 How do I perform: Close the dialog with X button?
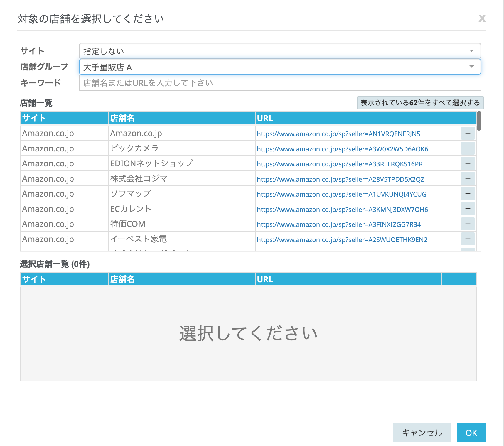tap(482, 18)
